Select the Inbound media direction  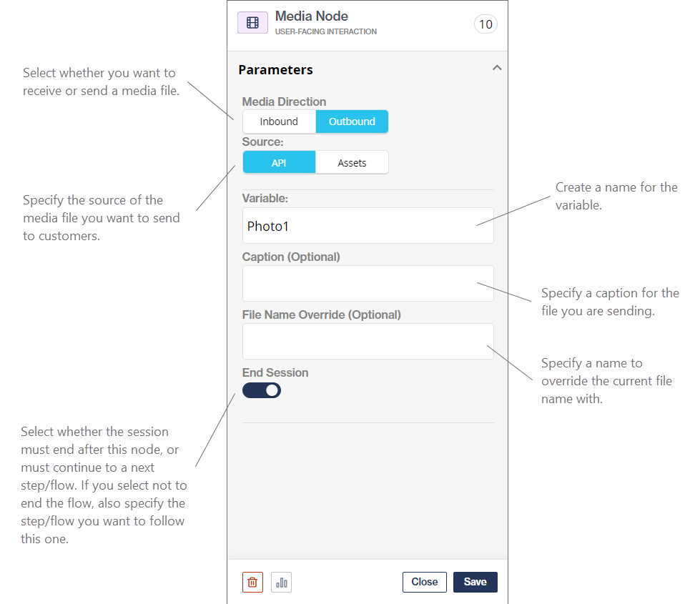[279, 121]
